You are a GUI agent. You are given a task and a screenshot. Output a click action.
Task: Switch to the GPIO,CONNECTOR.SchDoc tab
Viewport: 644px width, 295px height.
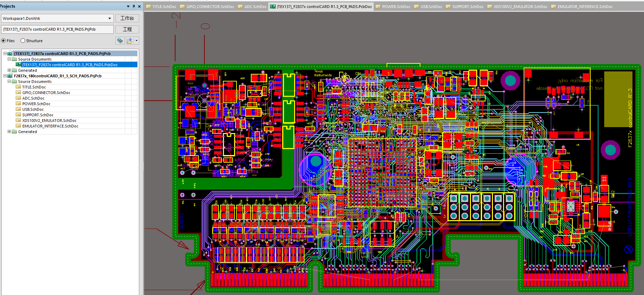(207, 7)
